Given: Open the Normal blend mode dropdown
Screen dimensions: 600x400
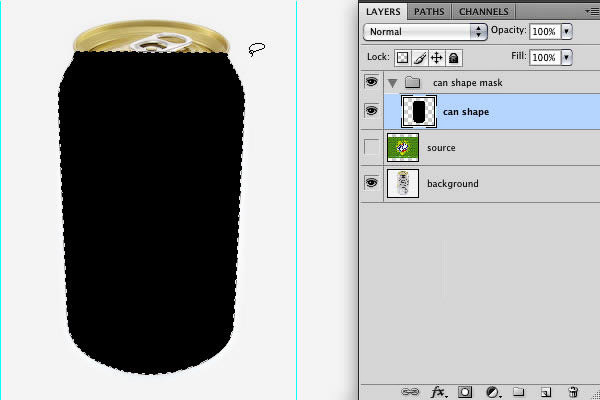Looking at the screenshot, I should 425,32.
